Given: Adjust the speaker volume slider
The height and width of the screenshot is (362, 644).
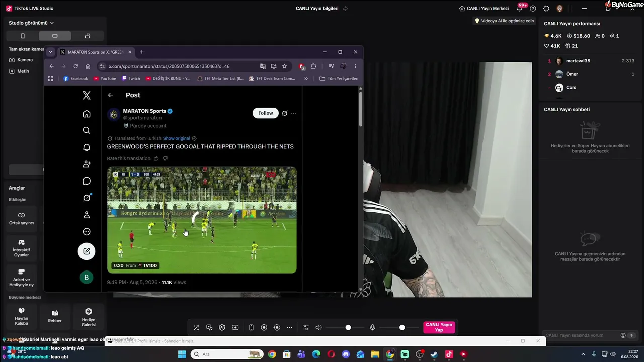Looking at the screenshot, I should tap(348, 327).
